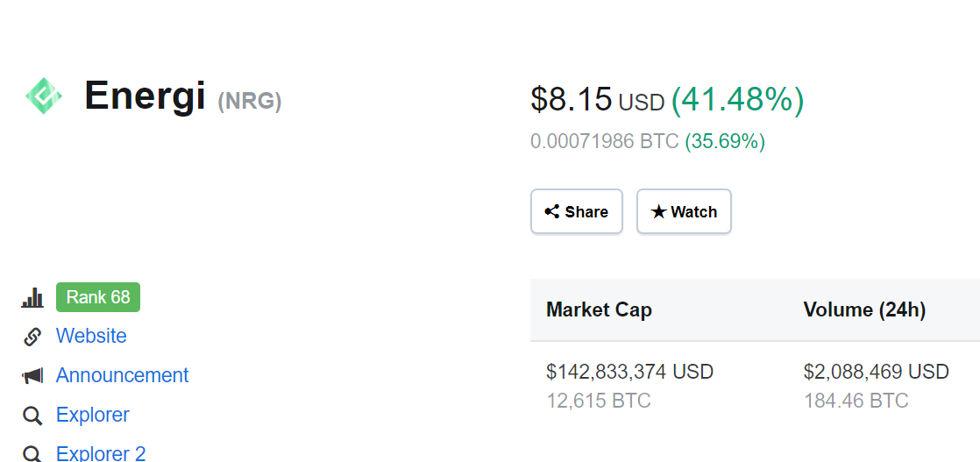This screenshot has width=980, height=462.
Task: Open the Announcement link
Action: coord(123,375)
